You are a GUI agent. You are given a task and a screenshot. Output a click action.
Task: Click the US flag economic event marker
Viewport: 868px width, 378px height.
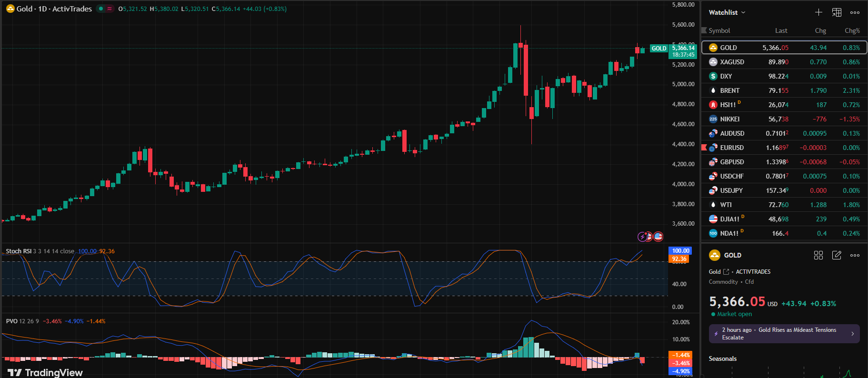(658, 236)
